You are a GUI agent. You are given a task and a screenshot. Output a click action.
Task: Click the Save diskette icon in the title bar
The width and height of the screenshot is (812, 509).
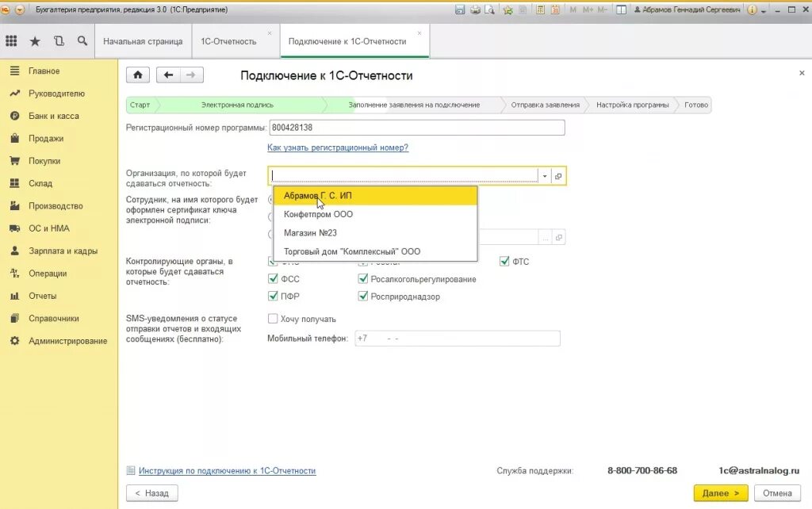(x=459, y=10)
